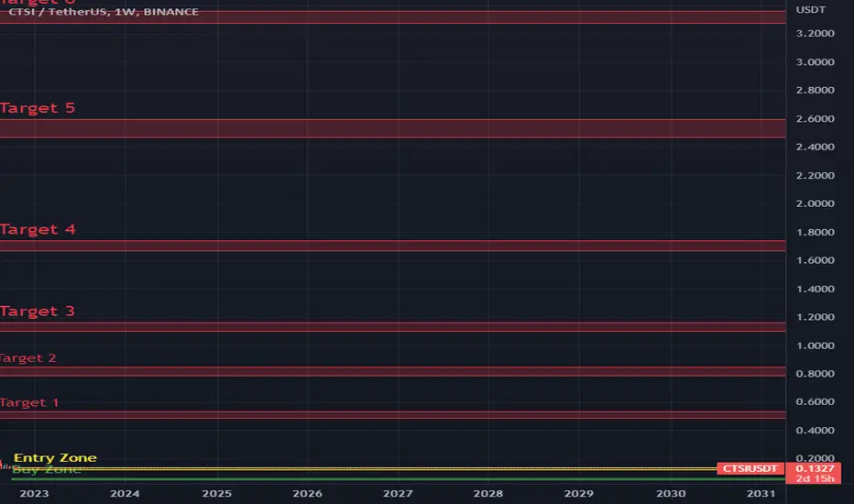Click the 2023 label on time axis

coord(34,494)
